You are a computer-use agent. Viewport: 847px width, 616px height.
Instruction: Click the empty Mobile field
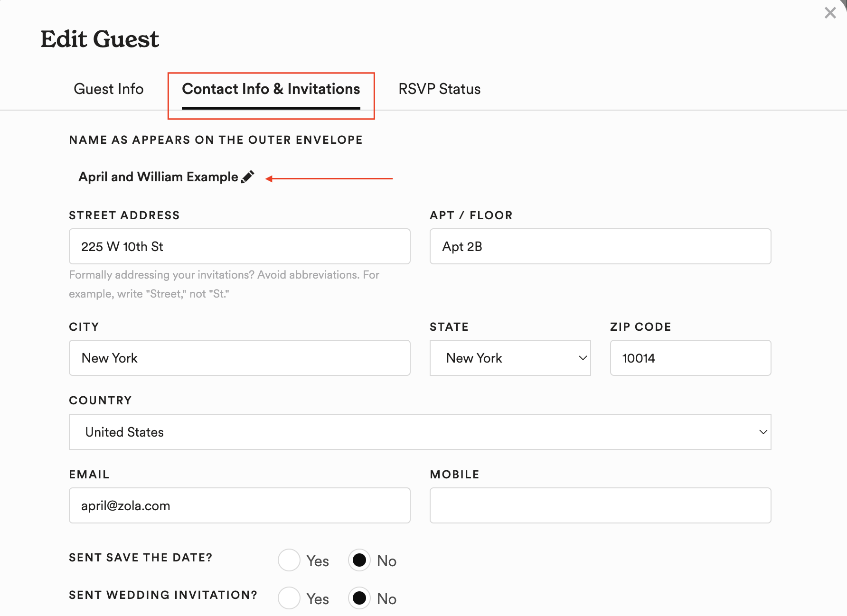tap(600, 505)
